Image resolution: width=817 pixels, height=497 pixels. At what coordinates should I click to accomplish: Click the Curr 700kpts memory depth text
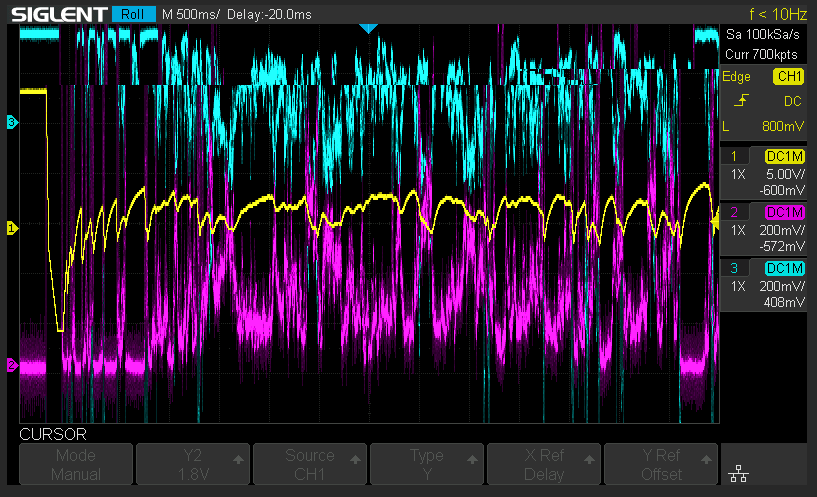click(x=761, y=55)
